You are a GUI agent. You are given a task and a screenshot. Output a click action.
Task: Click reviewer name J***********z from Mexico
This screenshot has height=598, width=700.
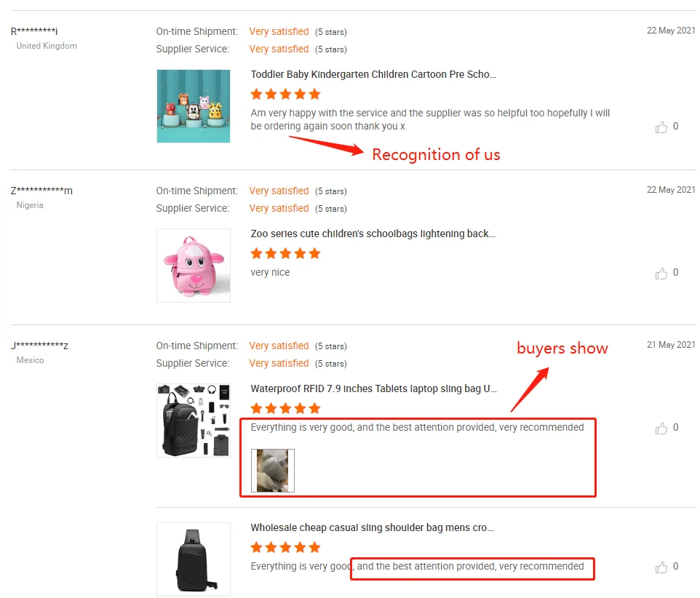tap(39, 346)
